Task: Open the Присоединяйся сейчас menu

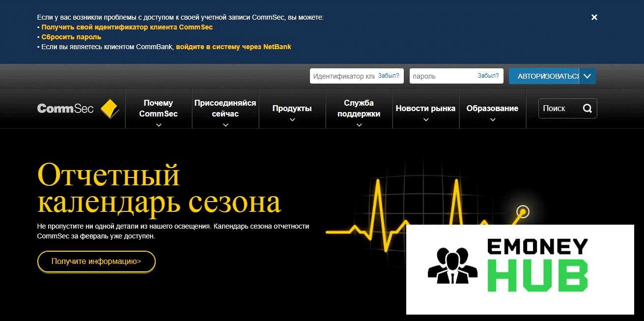Action: click(x=225, y=109)
